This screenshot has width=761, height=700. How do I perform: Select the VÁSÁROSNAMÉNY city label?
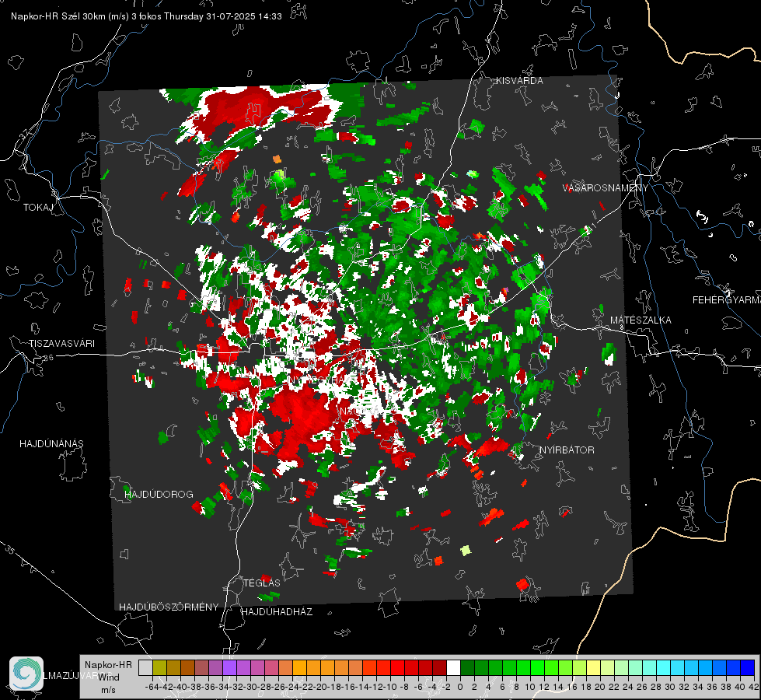(606, 188)
